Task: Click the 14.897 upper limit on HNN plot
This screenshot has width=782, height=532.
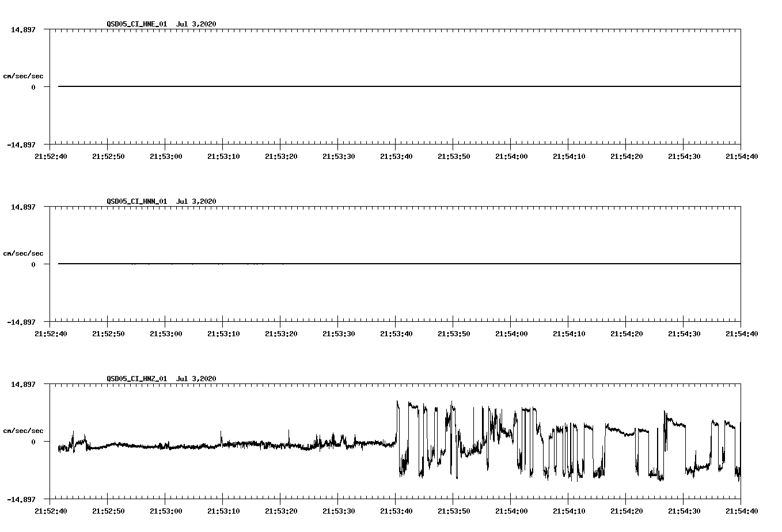Action: point(23,207)
